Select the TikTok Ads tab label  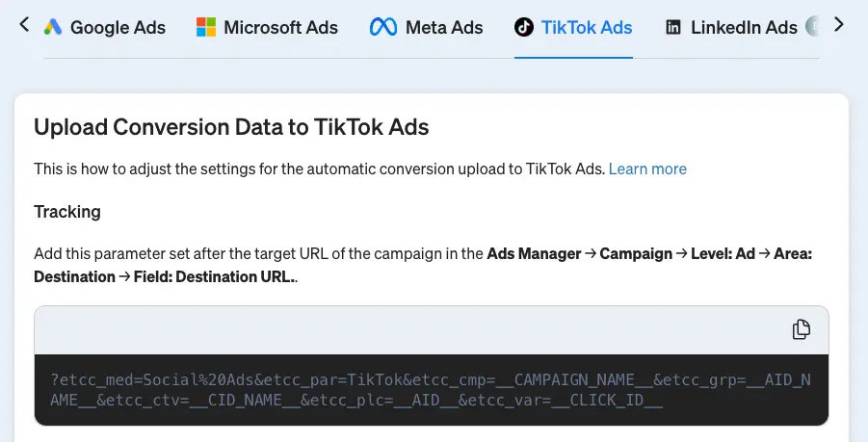(587, 27)
